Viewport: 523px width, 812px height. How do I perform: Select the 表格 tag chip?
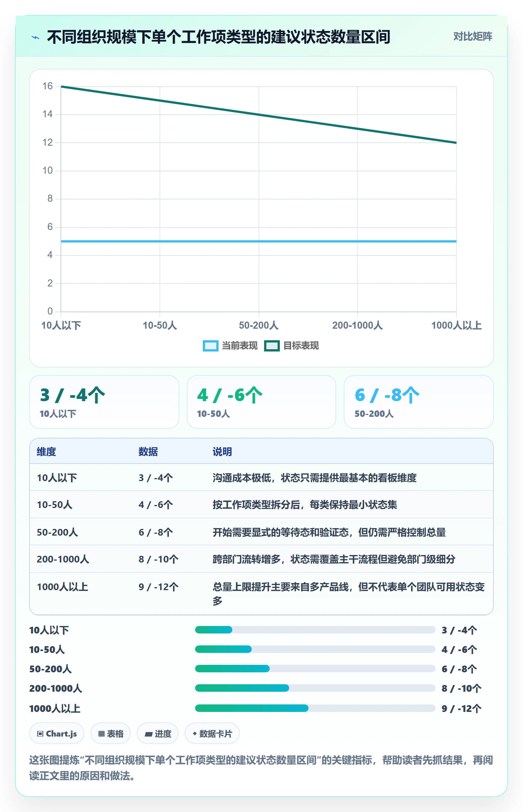point(111,734)
